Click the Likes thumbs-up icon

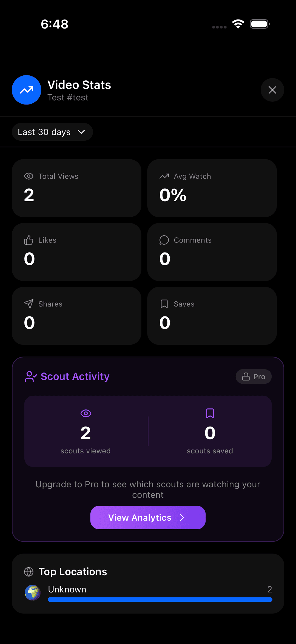[x=29, y=240]
